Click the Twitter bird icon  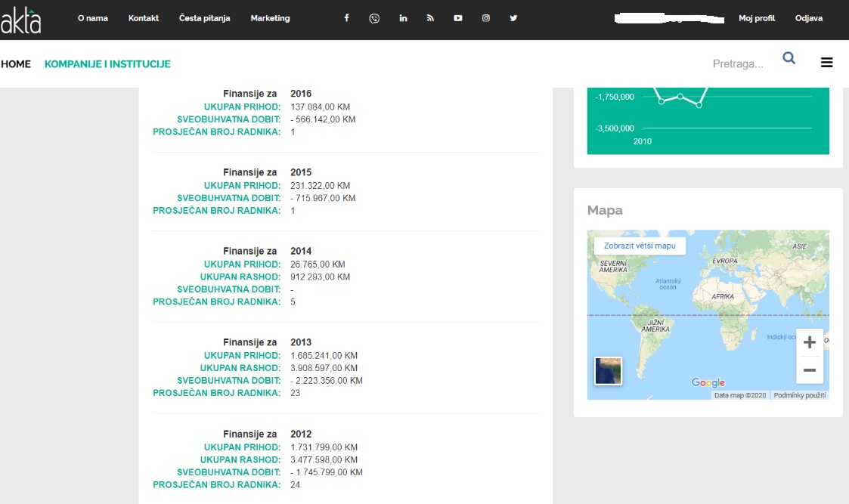(x=513, y=18)
